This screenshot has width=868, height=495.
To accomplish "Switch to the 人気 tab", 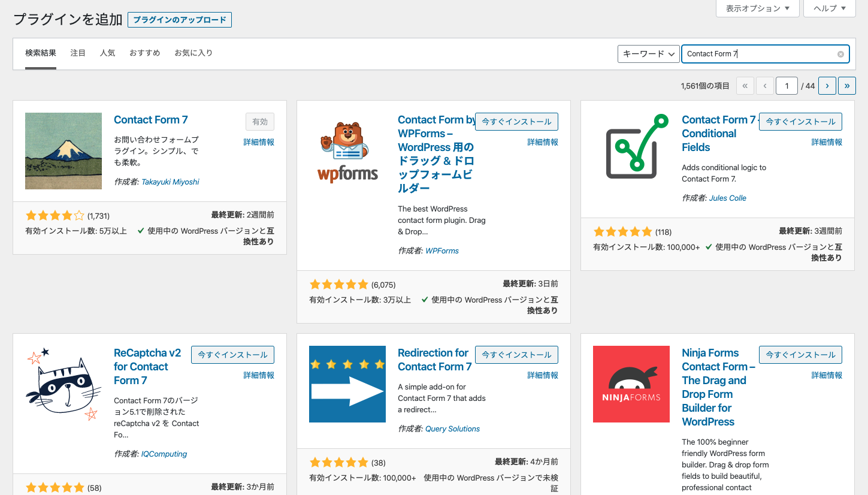I will (x=108, y=53).
